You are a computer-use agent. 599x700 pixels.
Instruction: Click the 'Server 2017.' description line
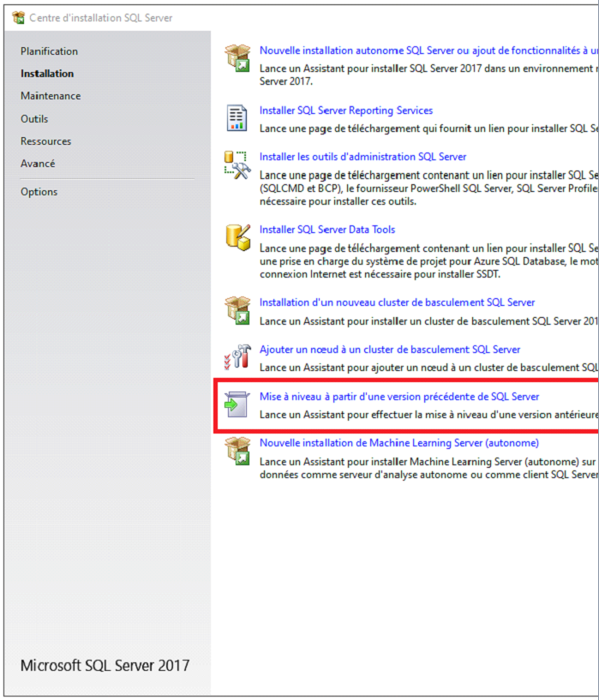(x=285, y=81)
